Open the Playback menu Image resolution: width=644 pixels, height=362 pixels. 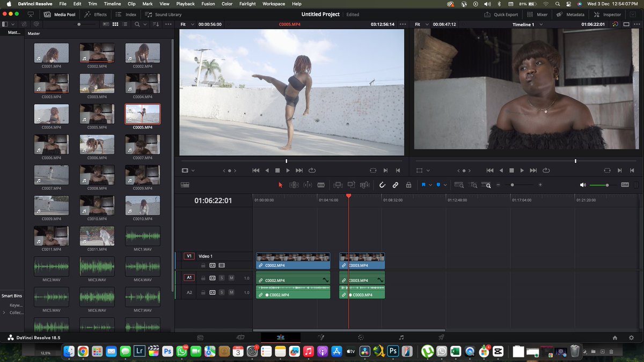[x=185, y=4]
